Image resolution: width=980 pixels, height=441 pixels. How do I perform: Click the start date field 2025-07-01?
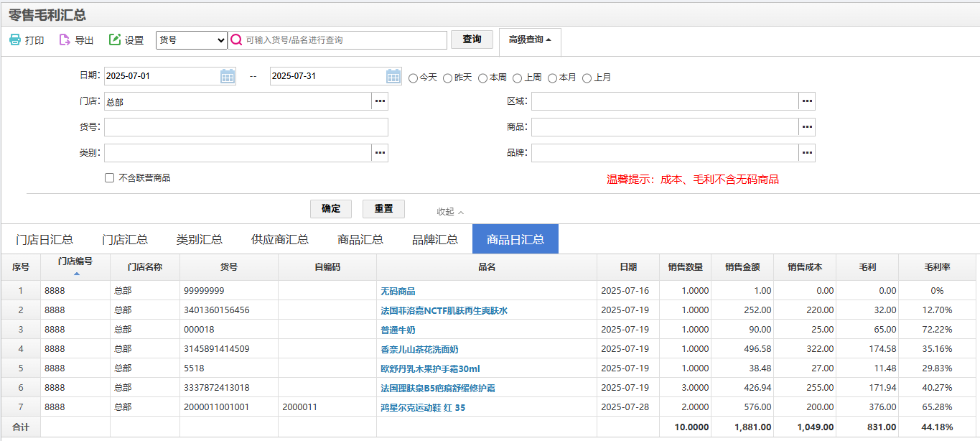(x=162, y=76)
